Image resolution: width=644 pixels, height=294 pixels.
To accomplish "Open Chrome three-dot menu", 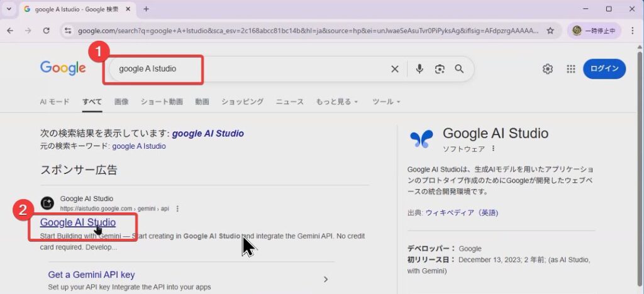I will [x=632, y=30].
